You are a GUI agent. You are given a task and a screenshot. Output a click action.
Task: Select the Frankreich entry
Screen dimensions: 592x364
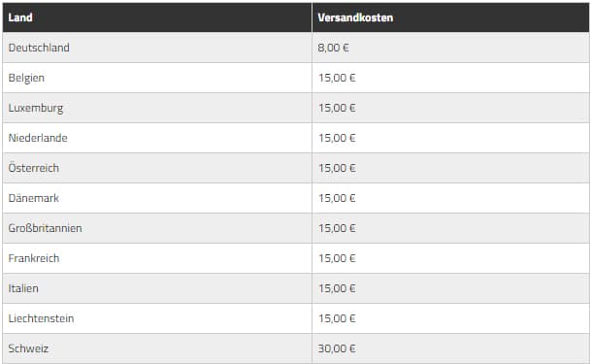coord(157,258)
